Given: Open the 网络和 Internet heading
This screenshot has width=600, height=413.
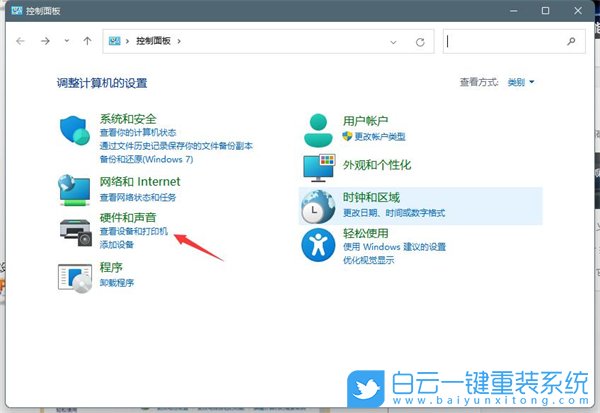Looking at the screenshot, I should tap(140, 181).
